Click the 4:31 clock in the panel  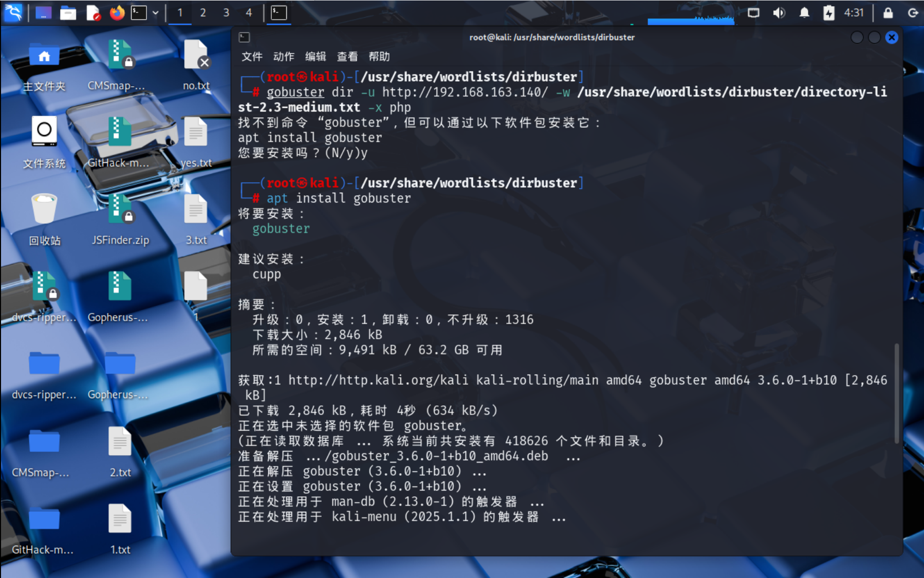tap(854, 13)
